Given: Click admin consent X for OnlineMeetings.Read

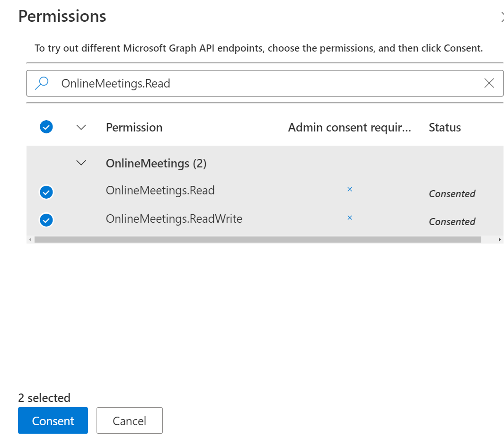Looking at the screenshot, I should point(350,189).
